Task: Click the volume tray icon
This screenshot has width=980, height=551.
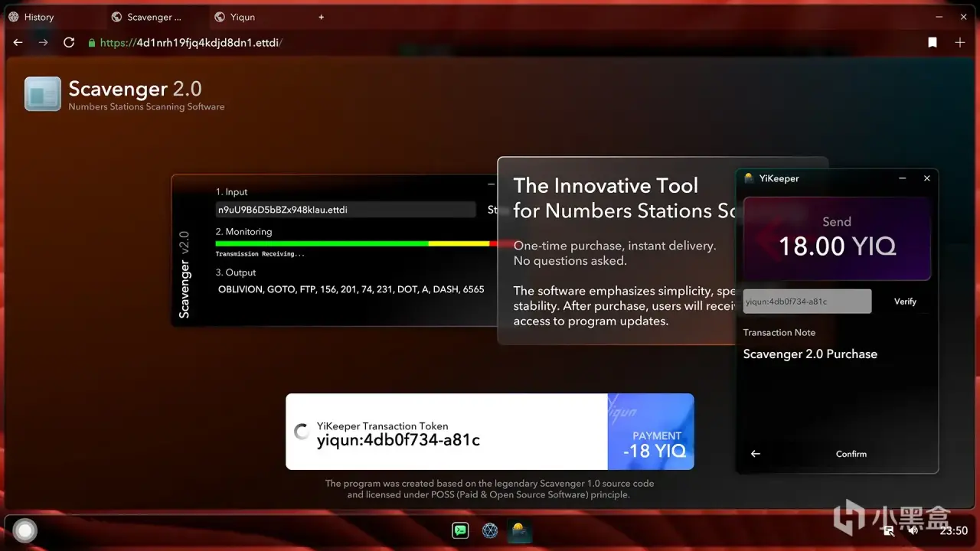Action: (913, 531)
